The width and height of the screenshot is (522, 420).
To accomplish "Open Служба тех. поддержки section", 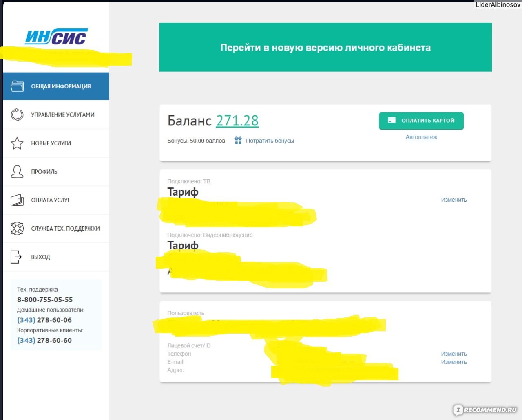I will (56, 229).
